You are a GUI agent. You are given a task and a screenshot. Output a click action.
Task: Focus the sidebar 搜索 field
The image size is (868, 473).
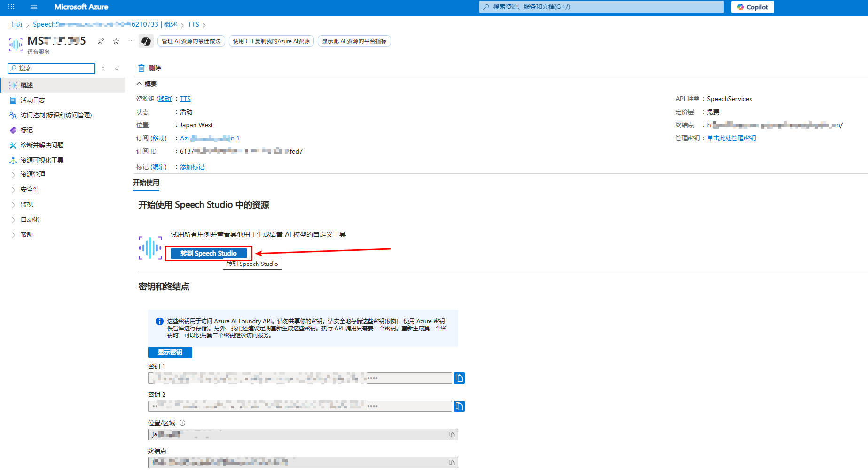[x=52, y=69]
